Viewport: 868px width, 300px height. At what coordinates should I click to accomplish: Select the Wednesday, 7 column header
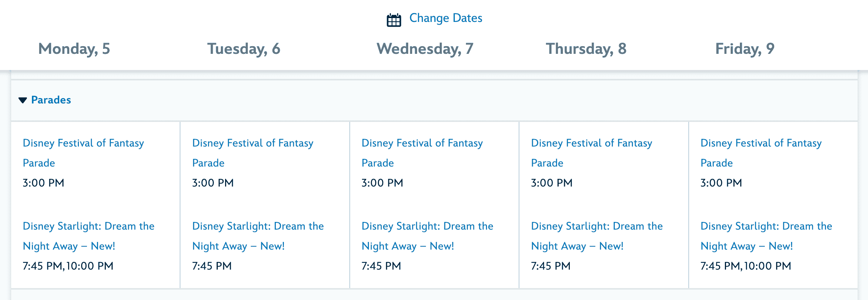coord(425,49)
